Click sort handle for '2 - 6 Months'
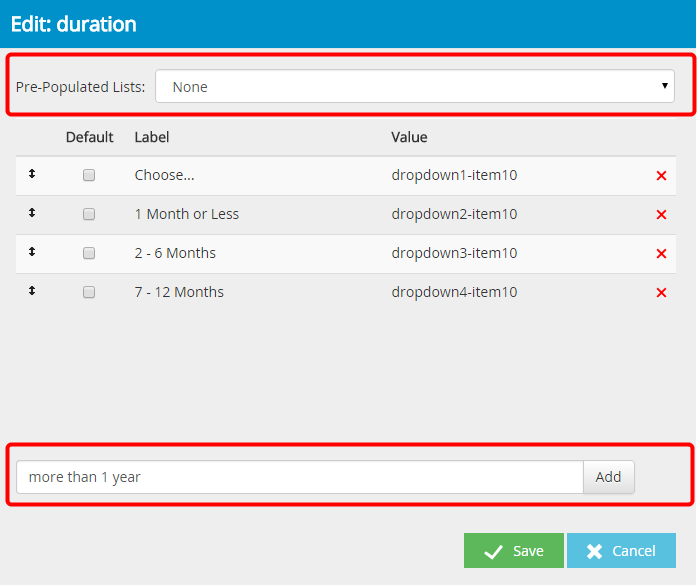Image resolution: width=697 pixels, height=585 pixels. [32, 252]
